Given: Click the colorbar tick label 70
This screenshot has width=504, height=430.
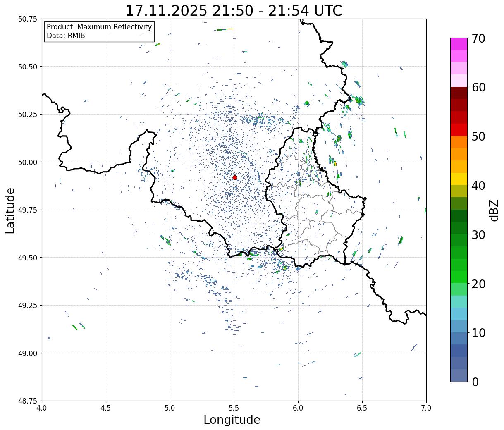Looking at the screenshot, I should 479,38.
